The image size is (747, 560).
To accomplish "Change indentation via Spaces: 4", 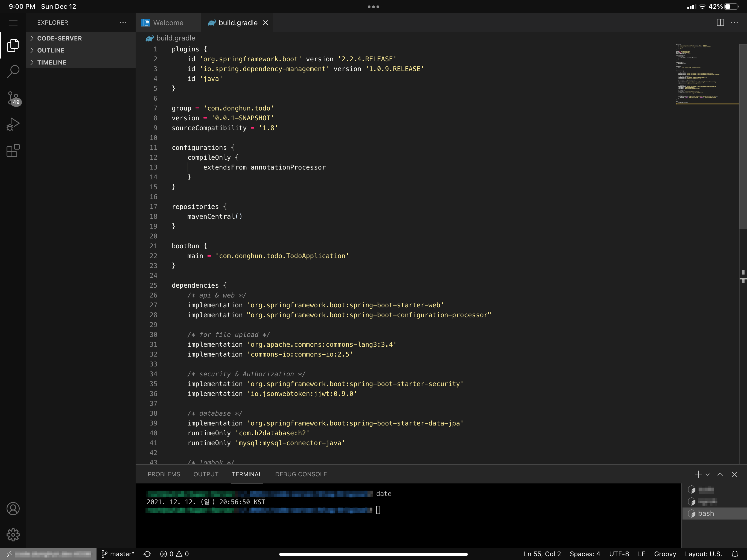I will [585, 554].
